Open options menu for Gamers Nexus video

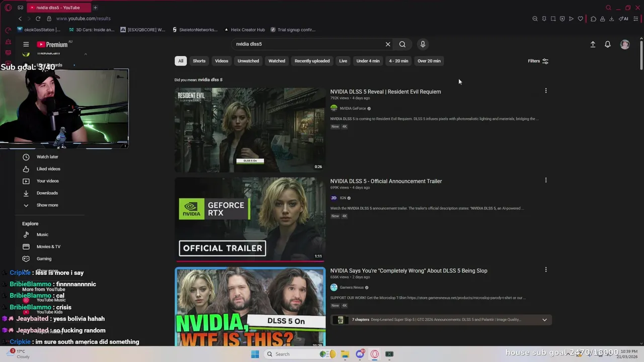pyautogui.click(x=546, y=270)
